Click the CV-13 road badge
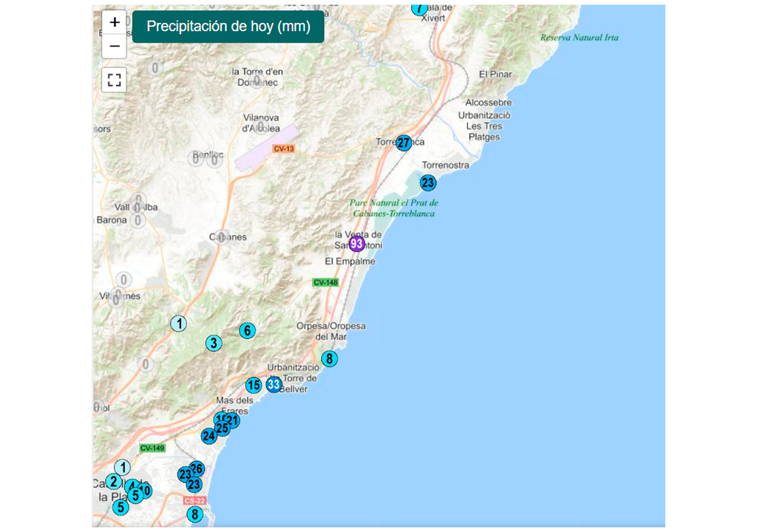This screenshot has height=532, width=757. 284,149
